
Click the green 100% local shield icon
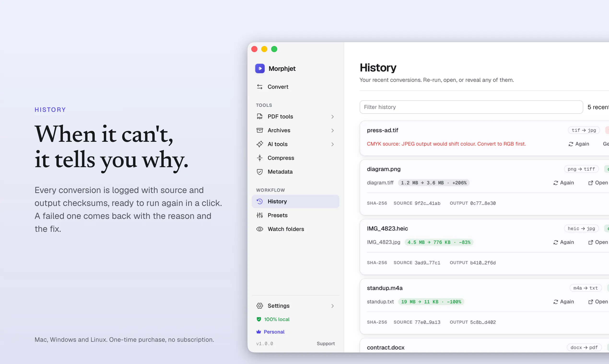click(x=258, y=319)
